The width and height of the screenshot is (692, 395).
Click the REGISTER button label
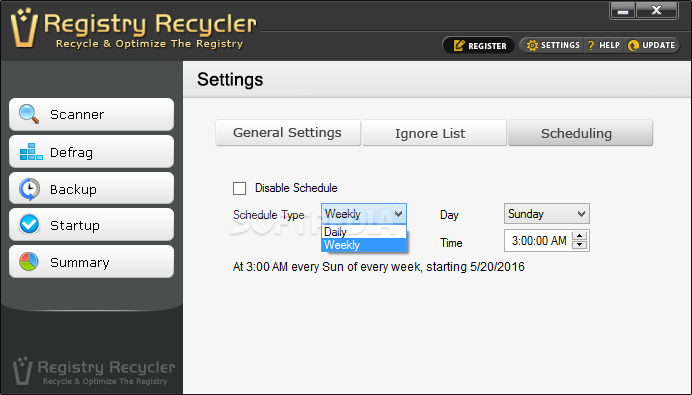point(487,46)
